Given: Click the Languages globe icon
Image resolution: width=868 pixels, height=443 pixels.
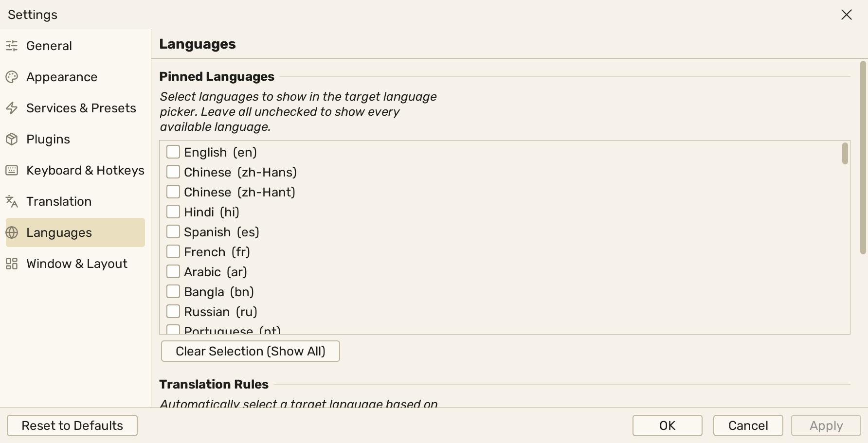Looking at the screenshot, I should tap(12, 232).
